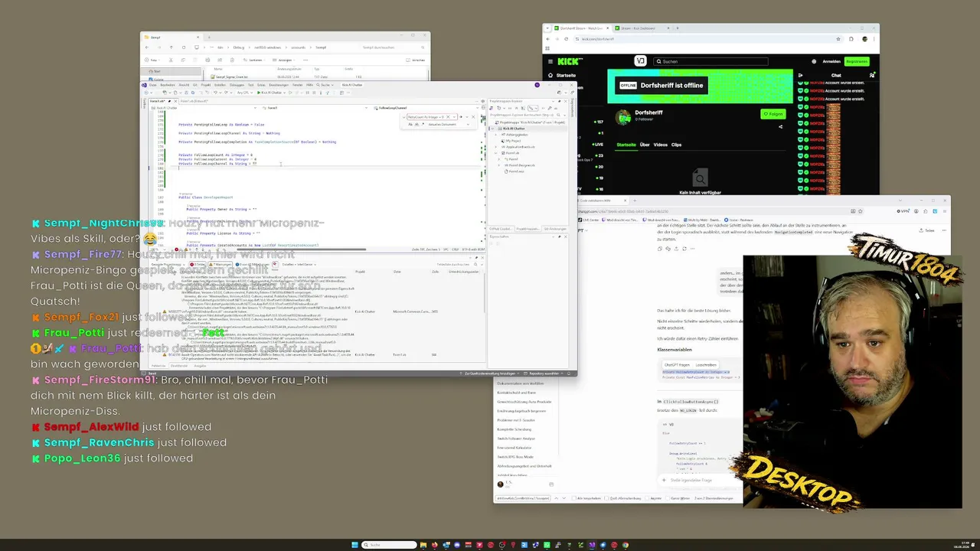Click the VJ icon beside Kick search
Viewport: 980px width, 551px height.
[x=640, y=61]
